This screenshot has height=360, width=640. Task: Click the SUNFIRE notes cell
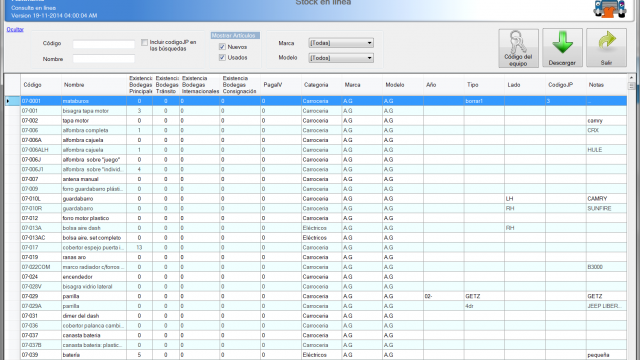[x=607, y=208]
